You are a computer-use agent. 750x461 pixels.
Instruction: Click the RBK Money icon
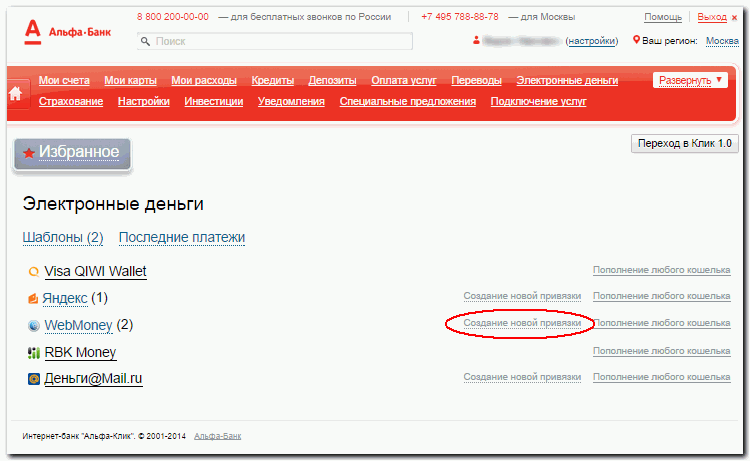pyautogui.click(x=33, y=353)
